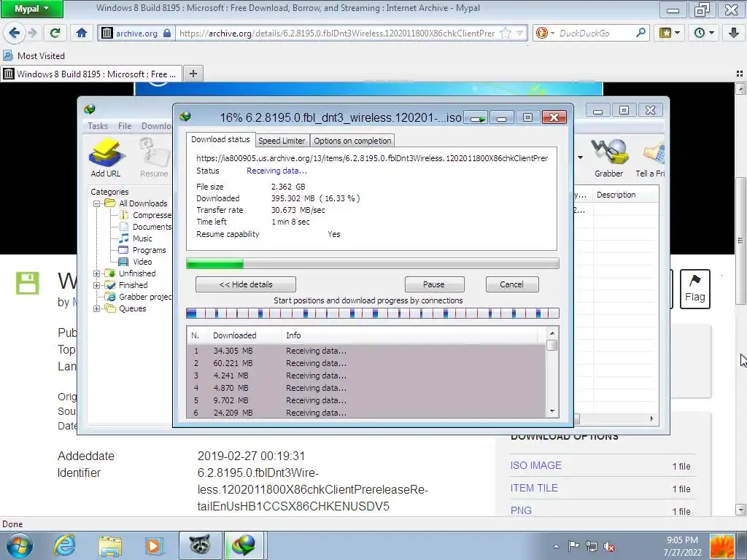The image size is (747, 560).
Task: Click the green floppy disk software icon
Action: (27, 284)
